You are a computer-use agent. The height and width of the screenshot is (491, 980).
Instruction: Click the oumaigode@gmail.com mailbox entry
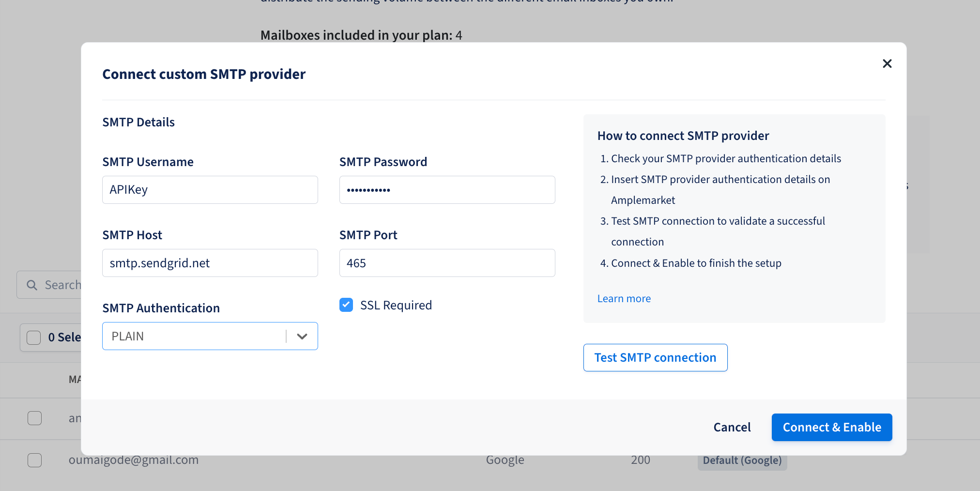click(x=134, y=460)
